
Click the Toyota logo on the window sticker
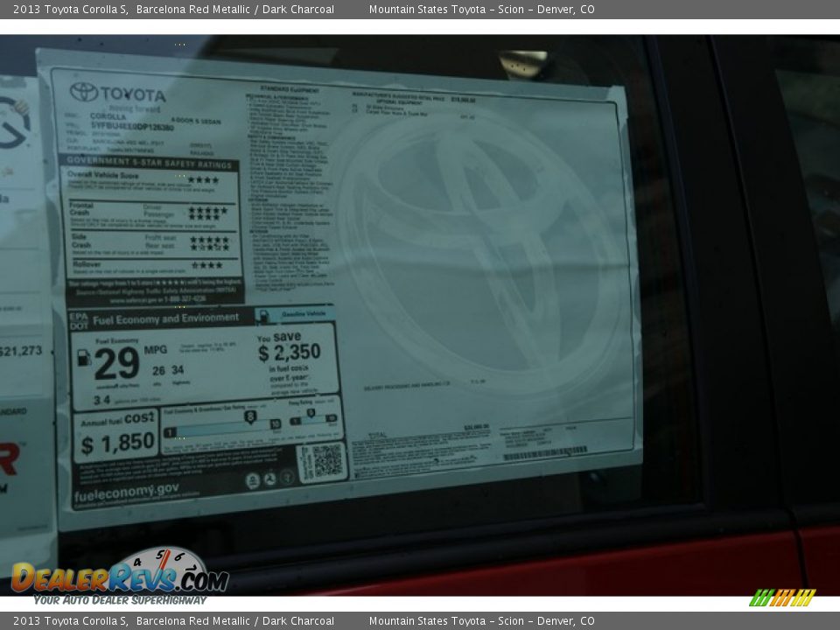[x=84, y=92]
